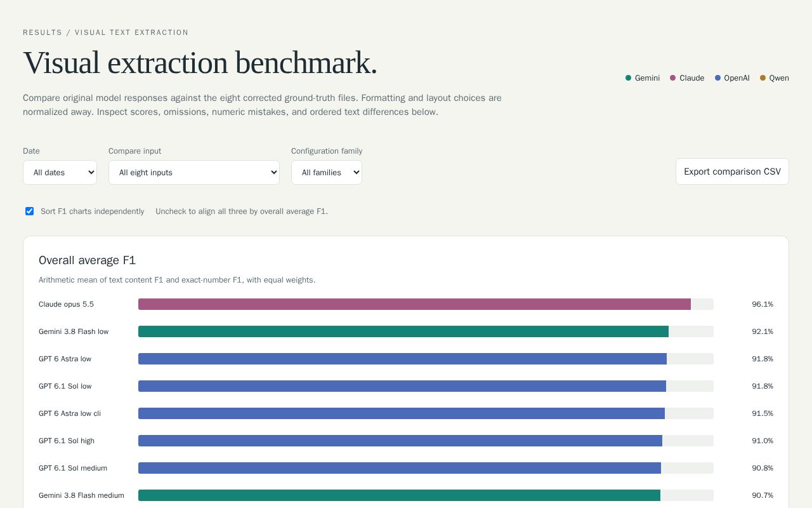Click the 'Gemini 3.8 Flash medium' row label

click(81, 495)
